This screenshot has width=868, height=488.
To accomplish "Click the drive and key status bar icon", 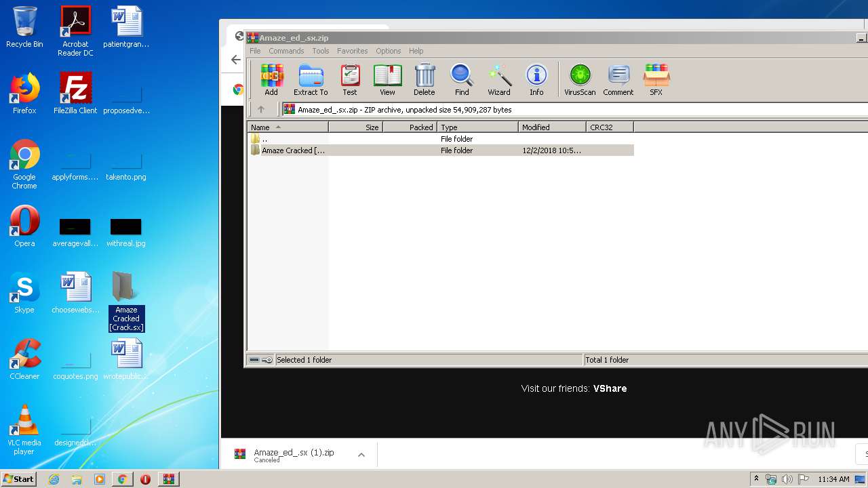I will [x=261, y=360].
